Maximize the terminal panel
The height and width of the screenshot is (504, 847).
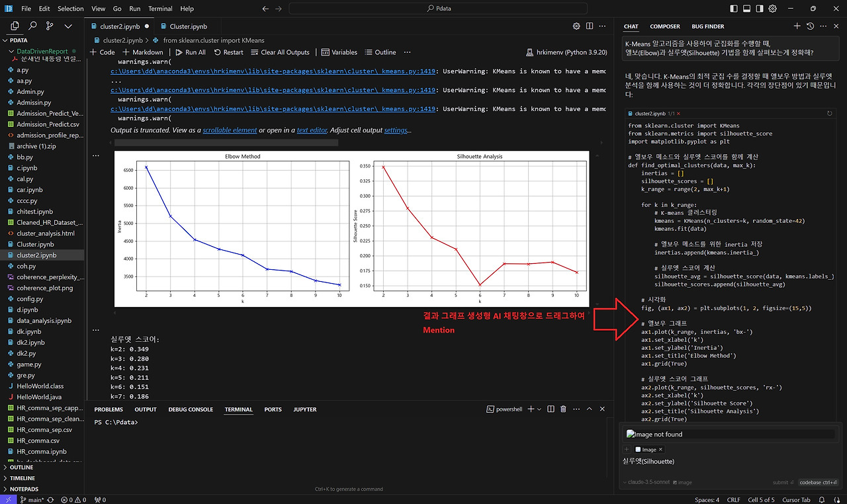tap(590, 409)
